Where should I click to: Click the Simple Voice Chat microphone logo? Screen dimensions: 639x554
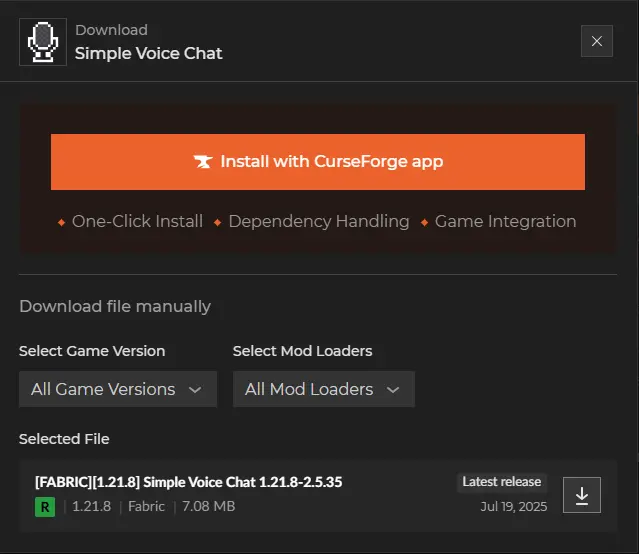[x=43, y=42]
